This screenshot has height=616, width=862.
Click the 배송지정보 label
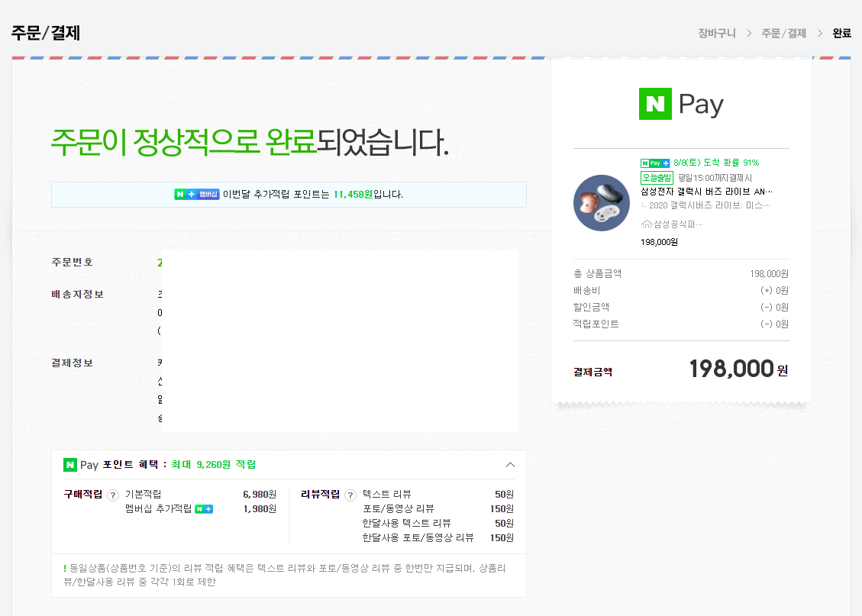tap(78, 295)
